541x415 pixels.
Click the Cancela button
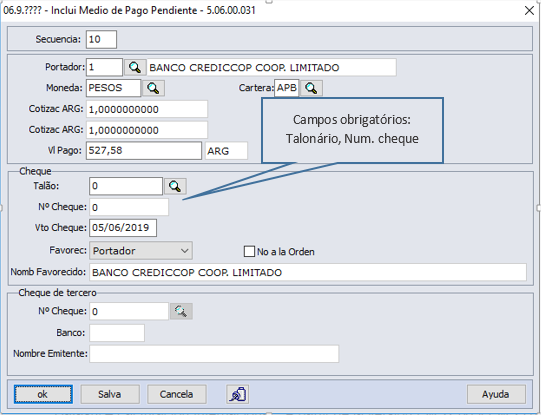[x=177, y=394]
